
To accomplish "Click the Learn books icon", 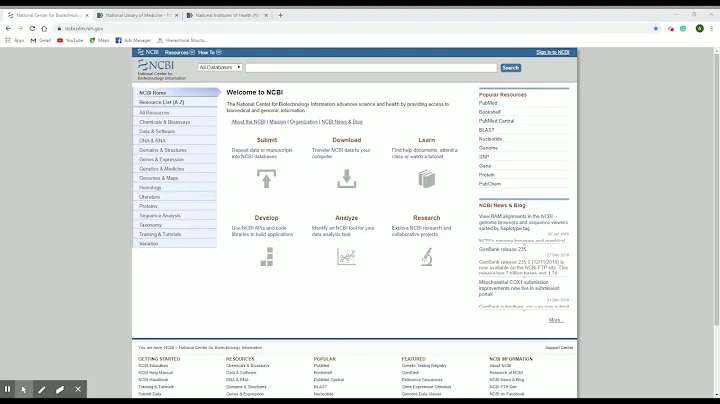I will (x=427, y=179).
